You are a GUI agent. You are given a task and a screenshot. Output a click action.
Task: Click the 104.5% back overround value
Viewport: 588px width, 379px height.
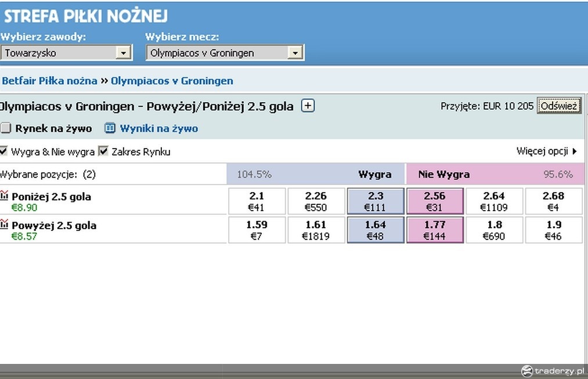[254, 174]
